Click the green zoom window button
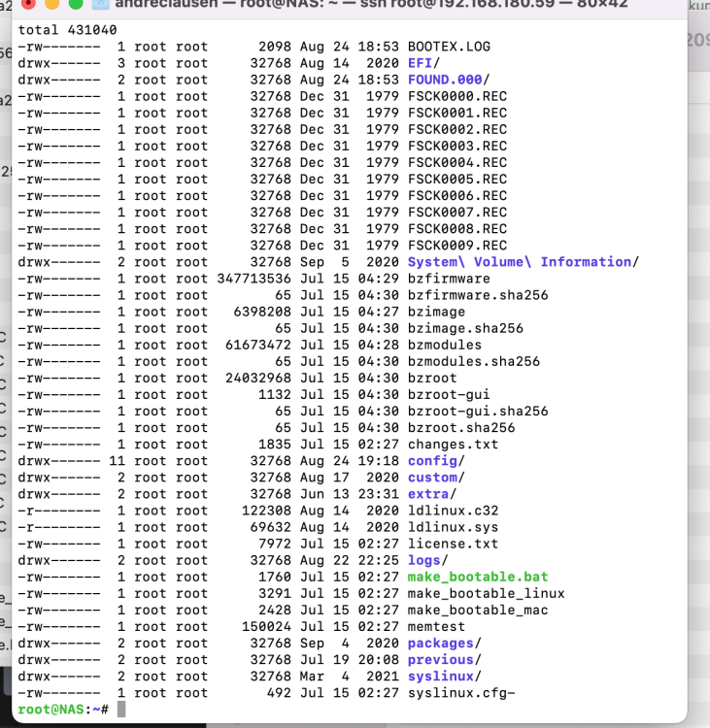 [x=76, y=4]
